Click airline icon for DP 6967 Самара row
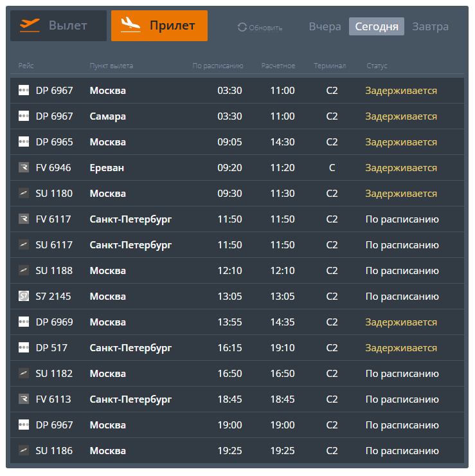 pyautogui.click(x=24, y=116)
